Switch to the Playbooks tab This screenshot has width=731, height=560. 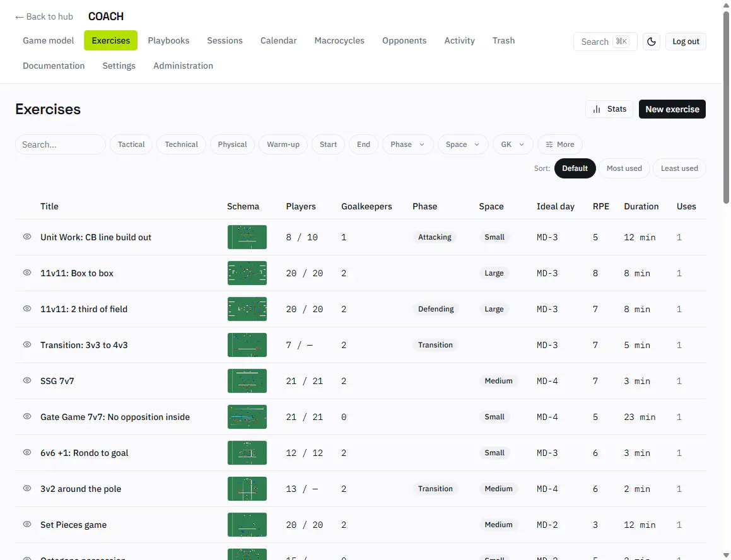click(168, 40)
